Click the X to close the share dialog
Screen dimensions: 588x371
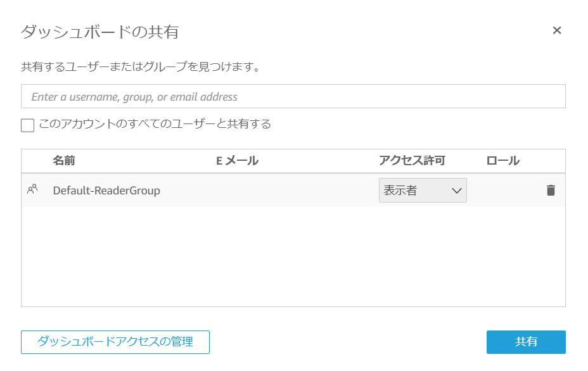(x=557, y=30)
